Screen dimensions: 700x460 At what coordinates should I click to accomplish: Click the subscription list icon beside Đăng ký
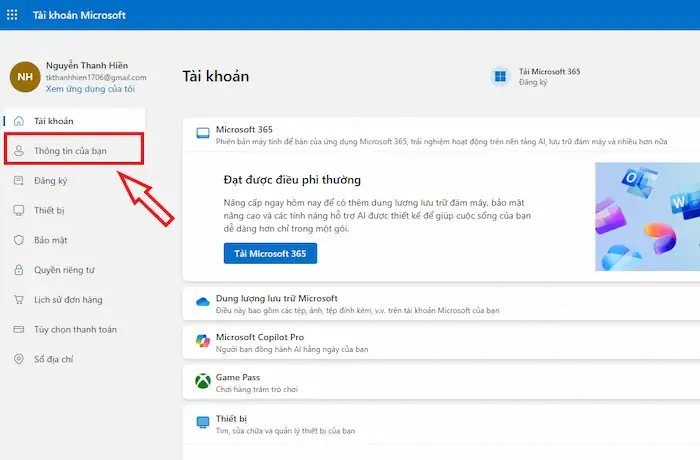(19, 180)
